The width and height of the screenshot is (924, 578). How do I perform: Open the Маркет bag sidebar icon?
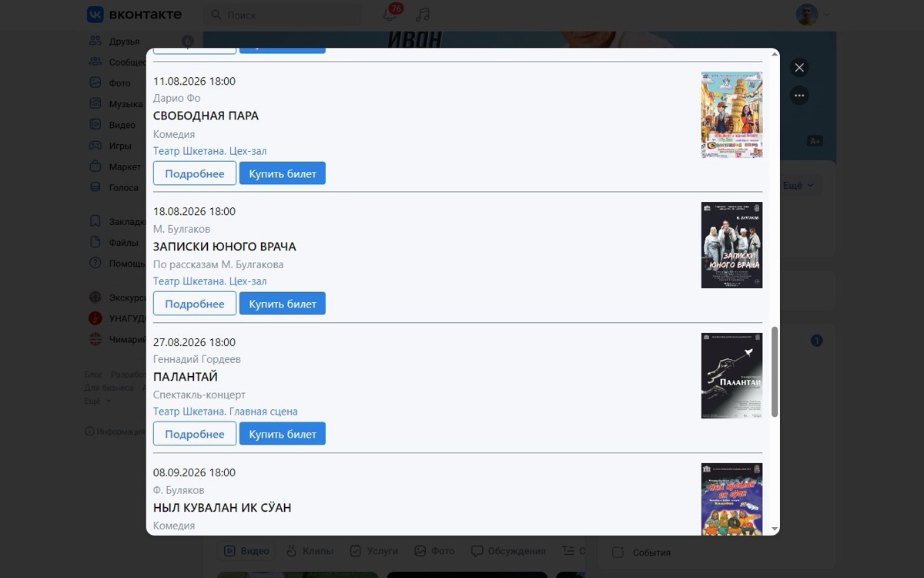pyautogui.click(x=95, y=166)
